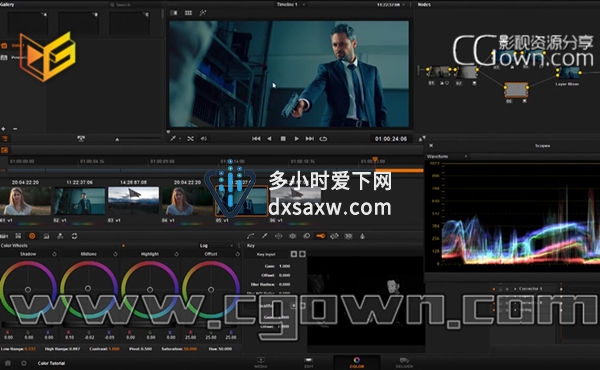Toggle second Key Input square button

tap(302, 254)
